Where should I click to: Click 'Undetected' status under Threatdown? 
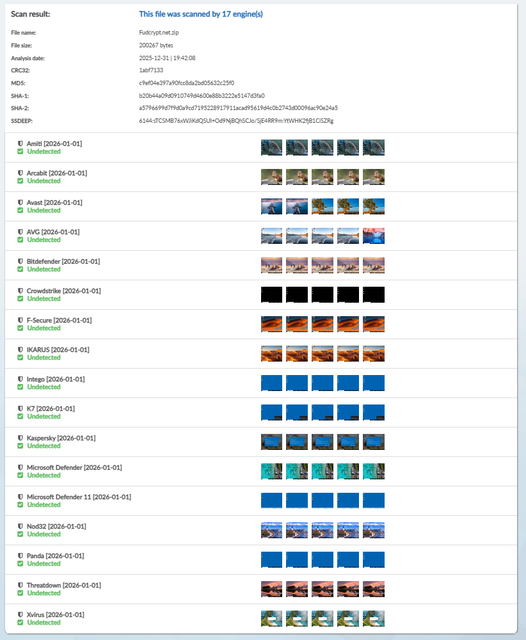44,593
